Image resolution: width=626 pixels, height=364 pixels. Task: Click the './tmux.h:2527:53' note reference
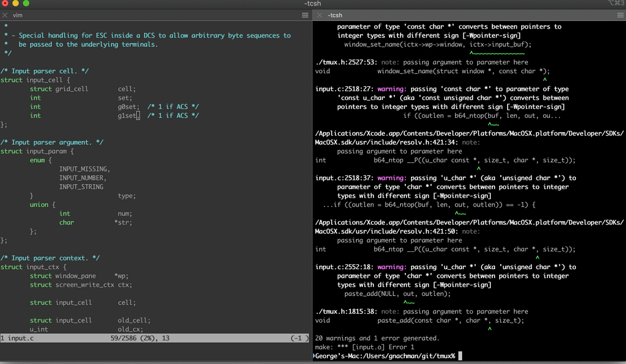coord(345,62)
